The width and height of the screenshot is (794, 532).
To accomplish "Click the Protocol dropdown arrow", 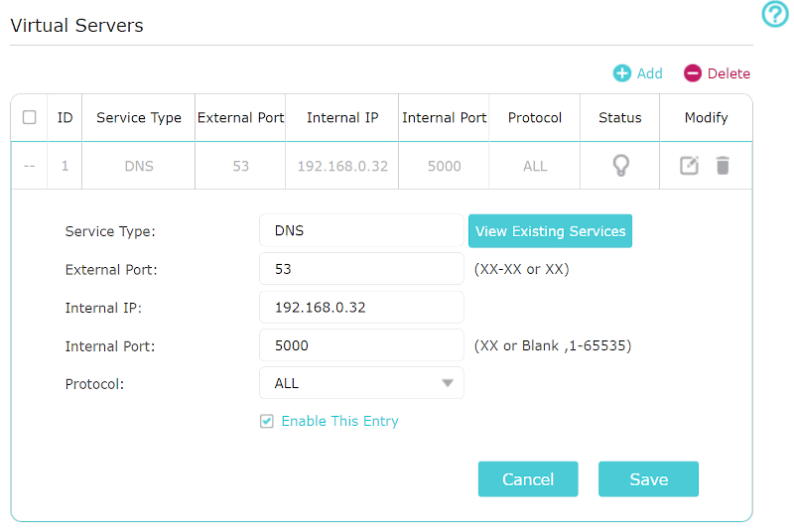I will (448, 383).
